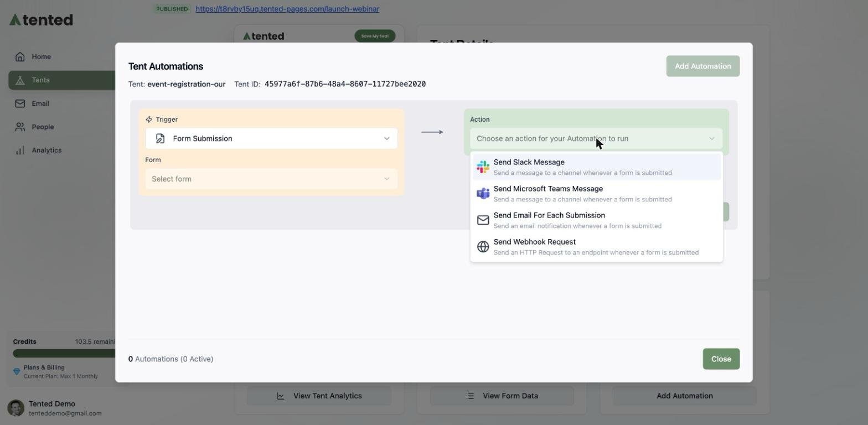The width and height of the screenshot is (868, 425).
Task: Click the tented logo in page preview
Action: click(263, 36)
